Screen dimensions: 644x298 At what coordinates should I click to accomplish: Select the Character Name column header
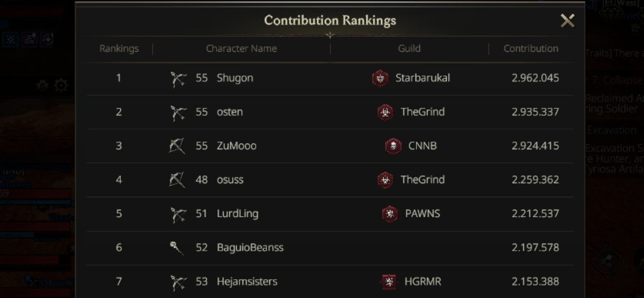pos(241,48)
